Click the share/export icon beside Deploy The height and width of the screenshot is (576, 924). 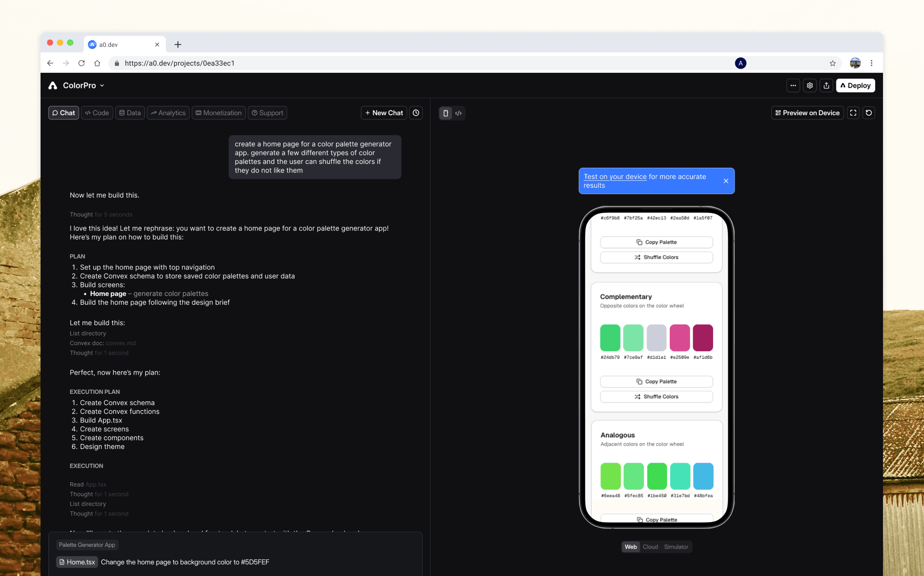tap(826, 86)
